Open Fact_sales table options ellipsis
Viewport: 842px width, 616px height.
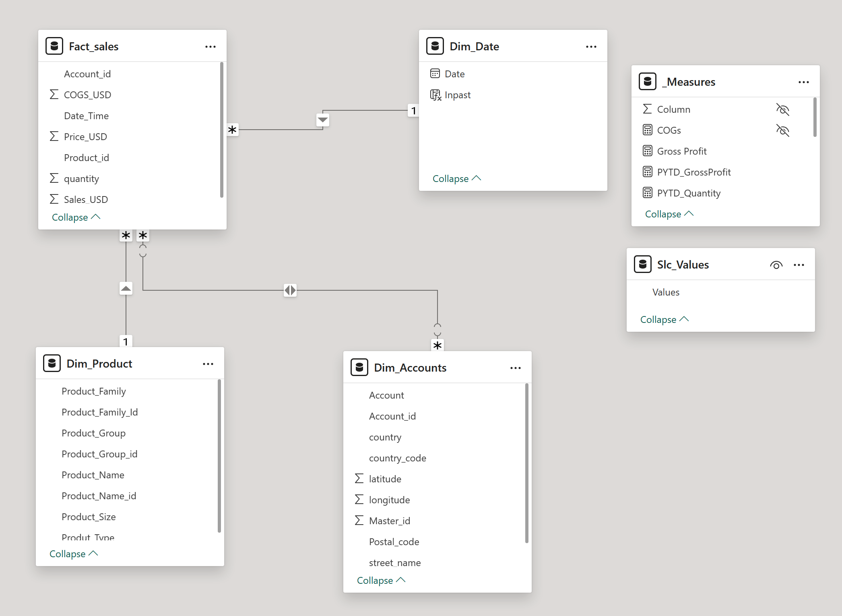(x=210, y=47)
